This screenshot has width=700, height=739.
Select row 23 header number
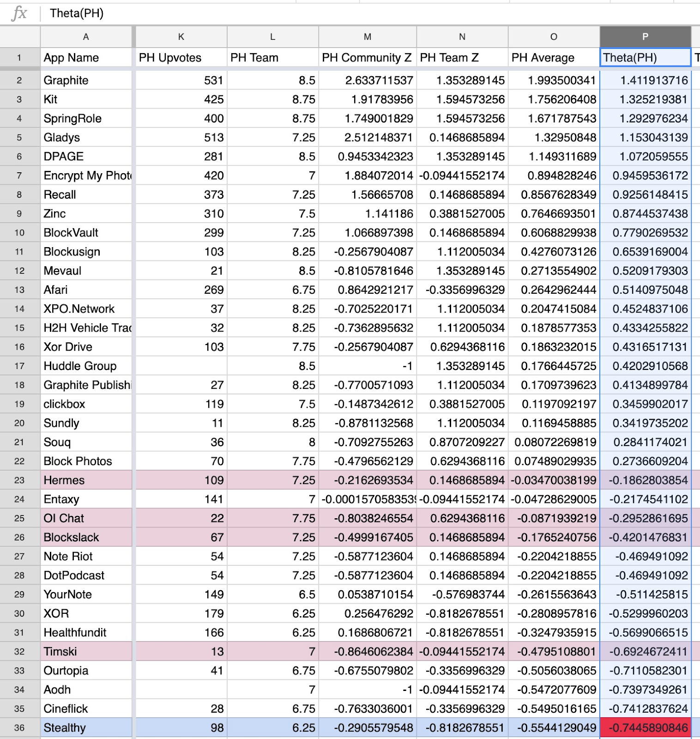pos(19,480)
